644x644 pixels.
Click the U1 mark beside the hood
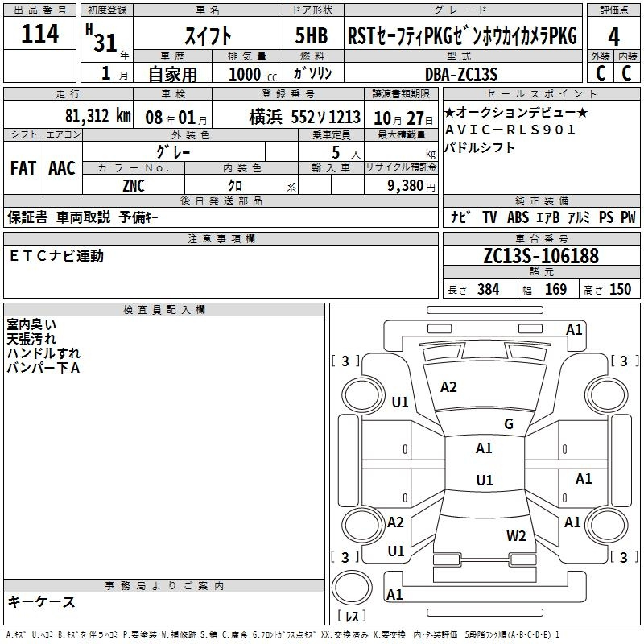pyautogui.click(x=400, y=402)
